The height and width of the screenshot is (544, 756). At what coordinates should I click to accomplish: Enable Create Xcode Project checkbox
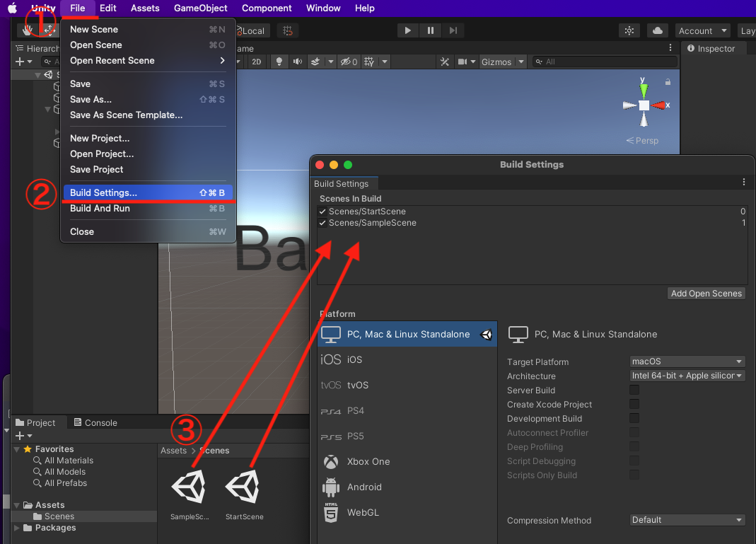[634, 404]
